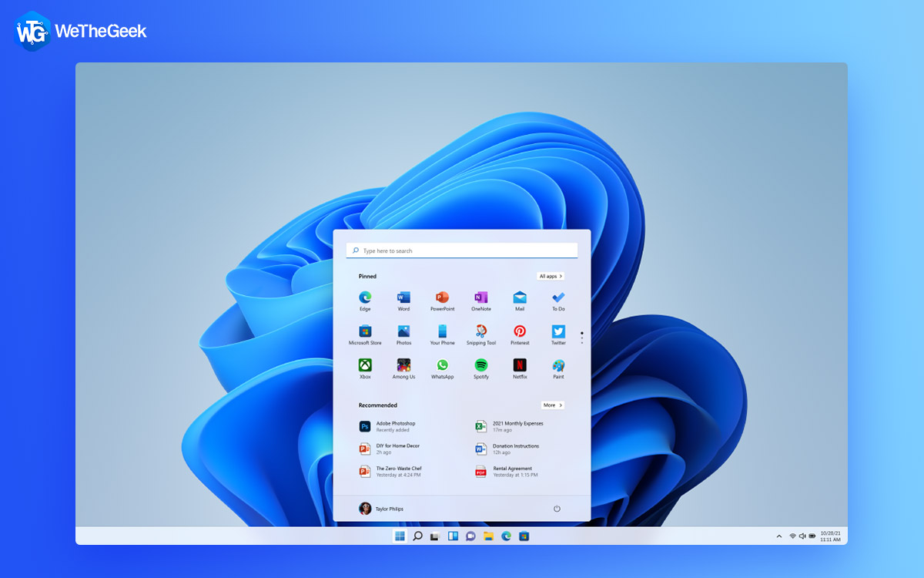The height and width of the screenshot is (578, 924).
Task: Launch the Twitter app
Action: click(x=558, y=334)
